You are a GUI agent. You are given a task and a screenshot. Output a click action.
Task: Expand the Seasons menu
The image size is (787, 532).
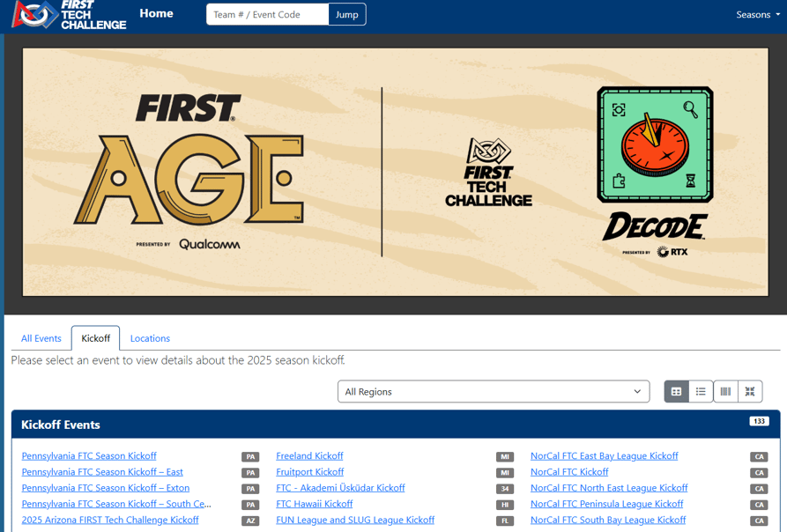757,15
